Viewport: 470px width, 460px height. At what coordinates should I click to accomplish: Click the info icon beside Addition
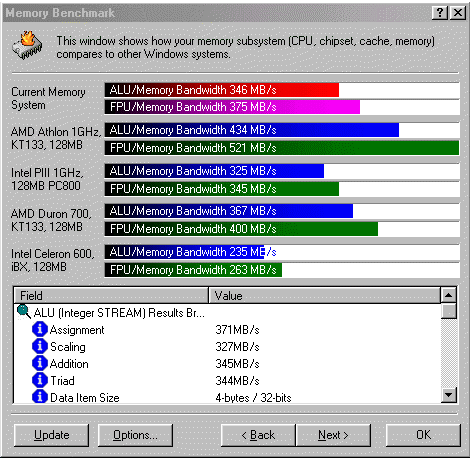(40, 363)
